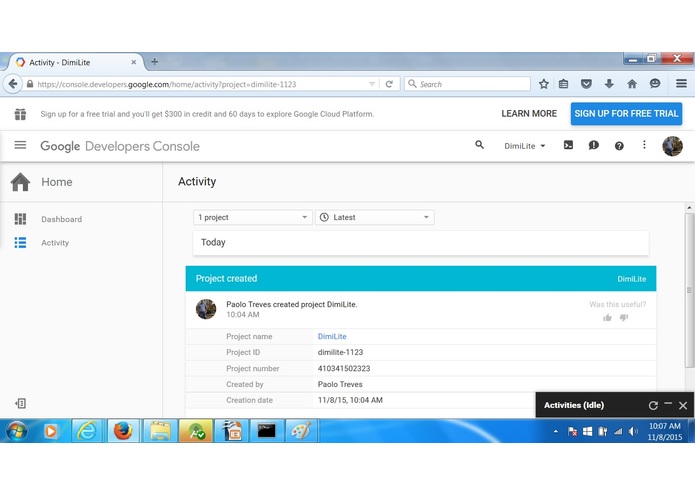The height and width of the screenshot is (494, 695).
Task: Click the account profile picture
Action: pyautogui.click(x=672, y=146)
